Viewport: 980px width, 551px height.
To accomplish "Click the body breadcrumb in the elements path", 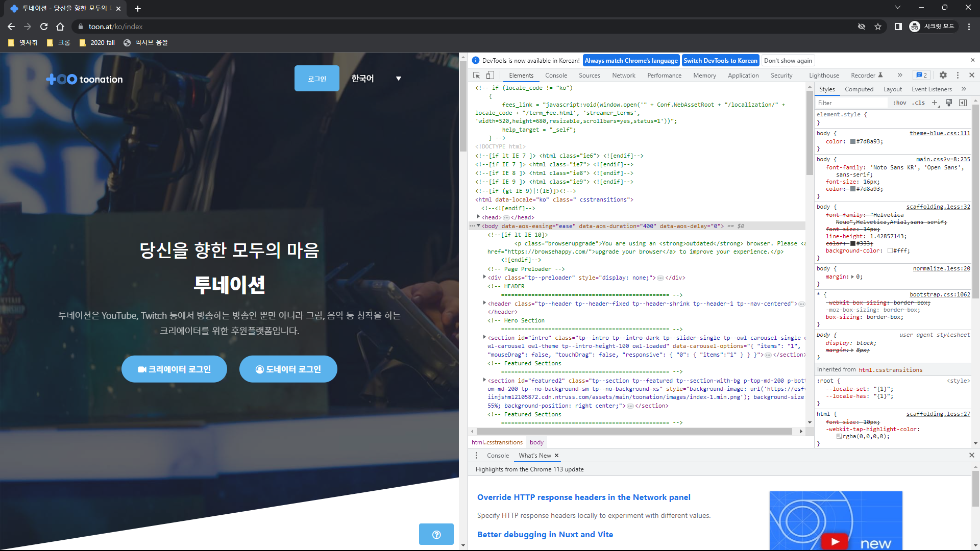I will 536,442.
